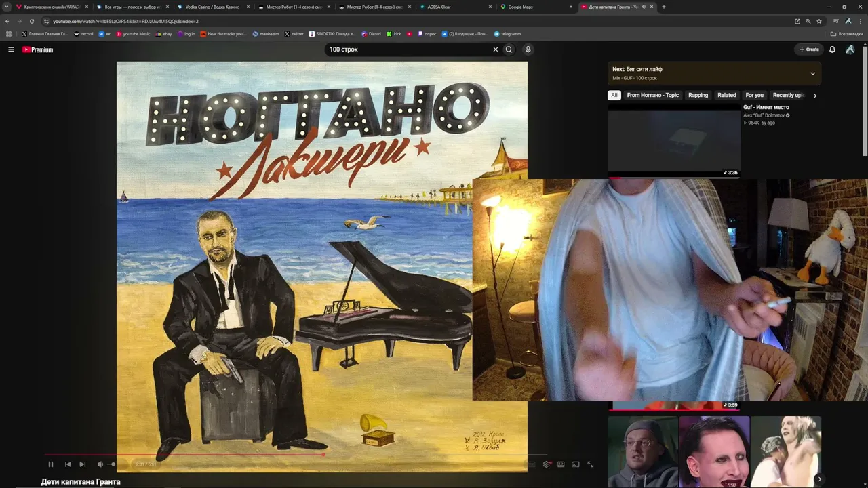
Task: Switch to the Все игры tab
Action: pyautogui.click(x=132, y=7)
